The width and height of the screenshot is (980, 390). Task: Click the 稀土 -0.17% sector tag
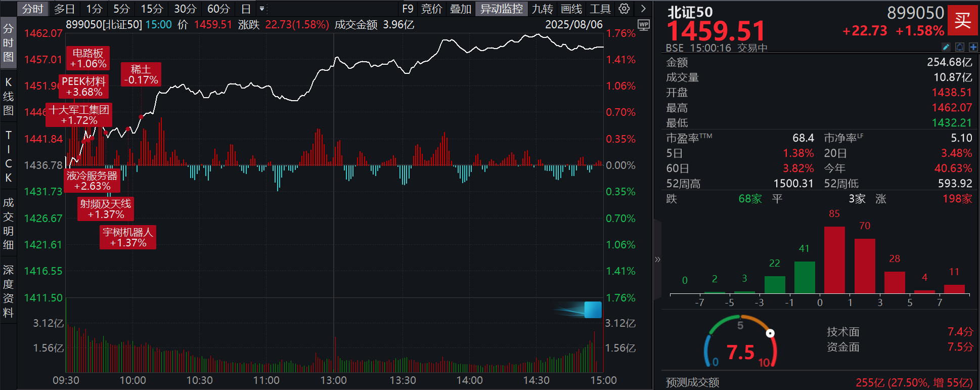[141, 74]
